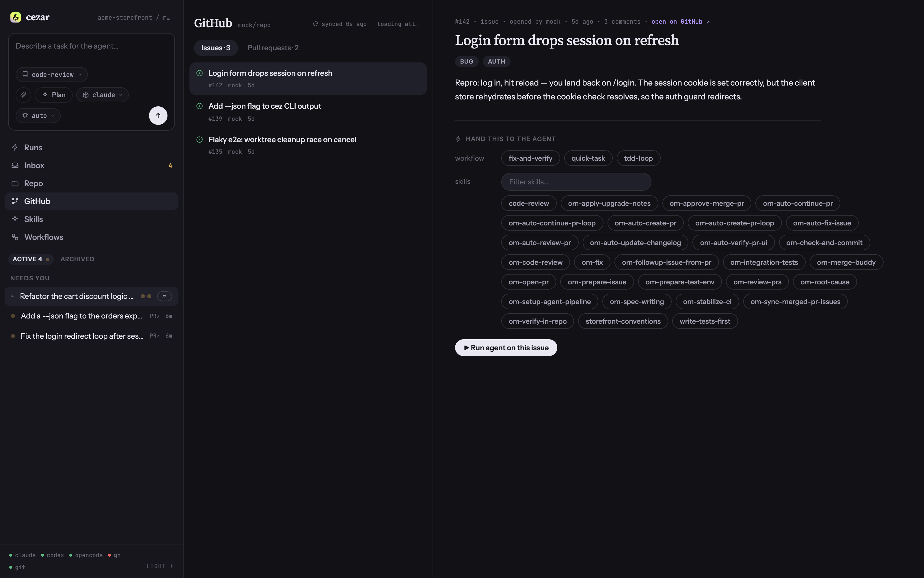Screen dimensions: 924x578
Task: Toggle the om-code-review skill chip
Action: (535, 262)
